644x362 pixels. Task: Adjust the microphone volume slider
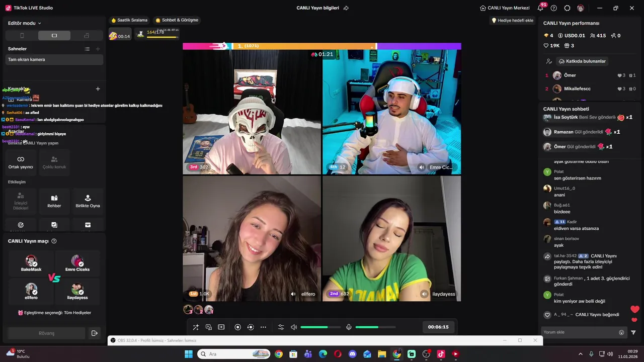(x=375, y=327)
